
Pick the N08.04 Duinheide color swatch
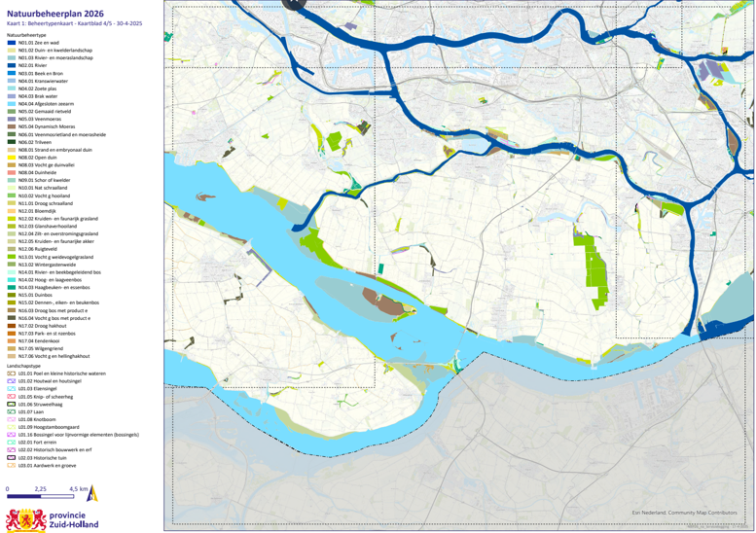12,173
